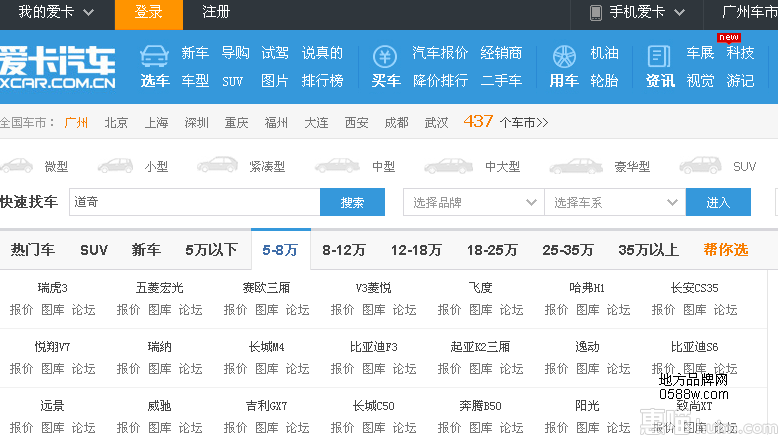Open 汽车报价 in navigation

(x=440, y=53)
